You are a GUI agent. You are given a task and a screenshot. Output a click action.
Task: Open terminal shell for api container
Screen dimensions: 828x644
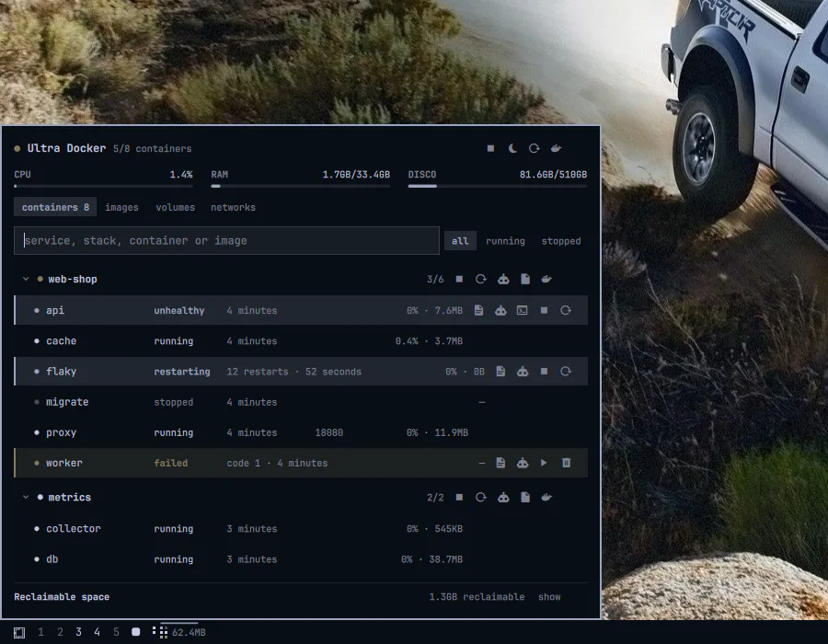click(522, 310)
